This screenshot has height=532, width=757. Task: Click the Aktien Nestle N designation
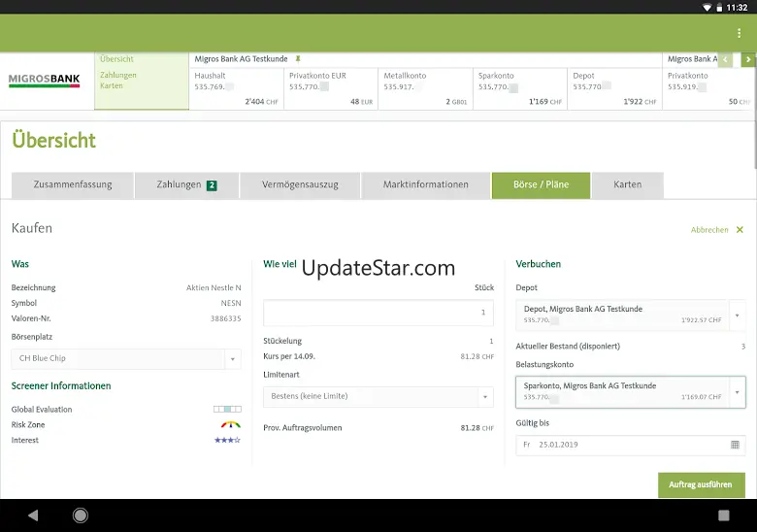[214, 287]
